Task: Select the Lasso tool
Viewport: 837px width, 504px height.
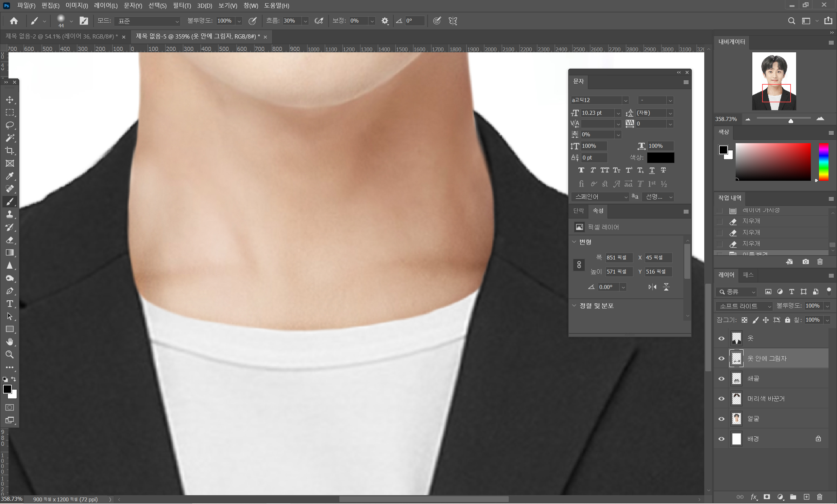Action: coord(10,125)
